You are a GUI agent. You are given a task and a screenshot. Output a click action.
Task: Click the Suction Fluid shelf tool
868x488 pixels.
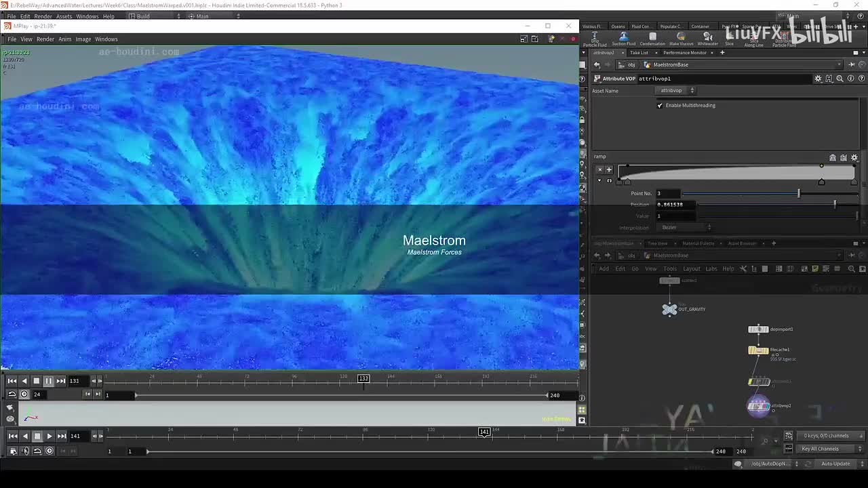pyautogui.click(x=623, y=38)
